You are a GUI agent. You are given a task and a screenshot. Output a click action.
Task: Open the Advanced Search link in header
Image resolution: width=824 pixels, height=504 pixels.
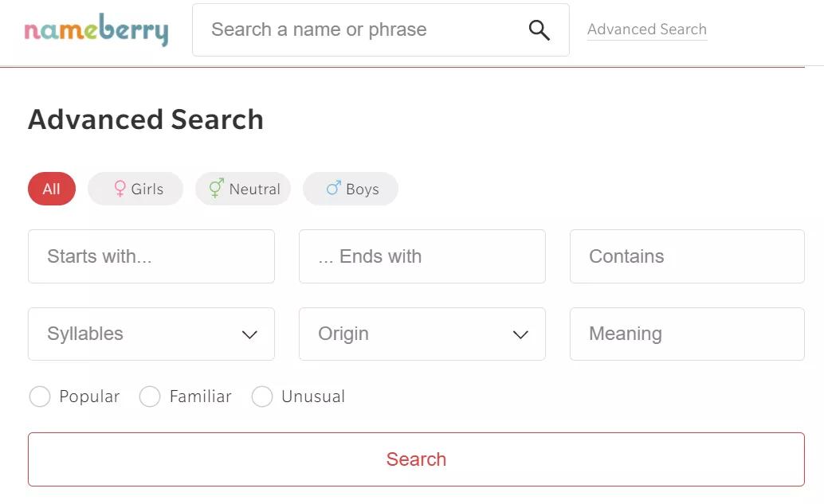coord(647,29)
